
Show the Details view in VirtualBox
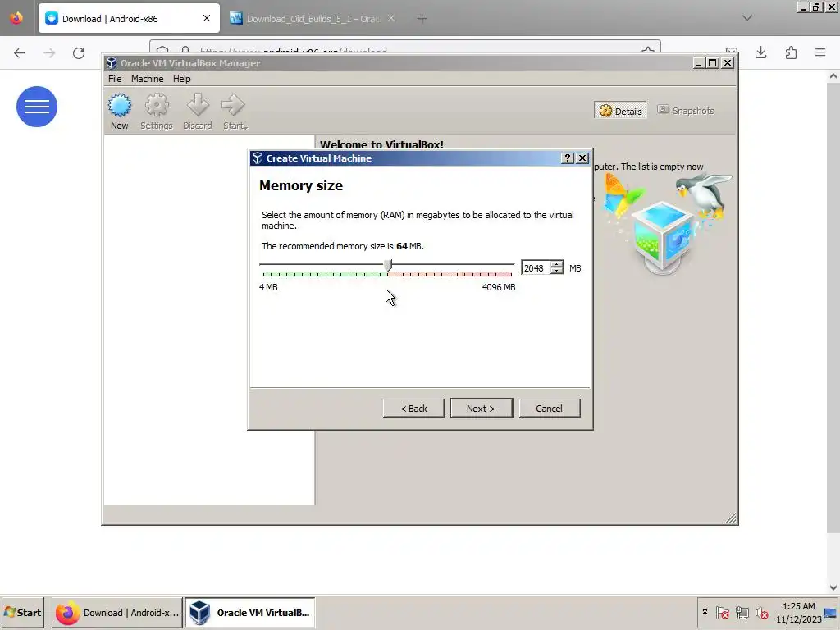pyautogui.click(x=620, y=111)
